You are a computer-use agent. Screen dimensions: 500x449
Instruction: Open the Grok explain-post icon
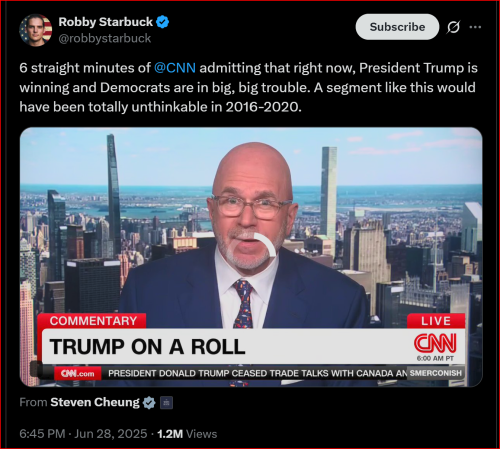(453, 27)
